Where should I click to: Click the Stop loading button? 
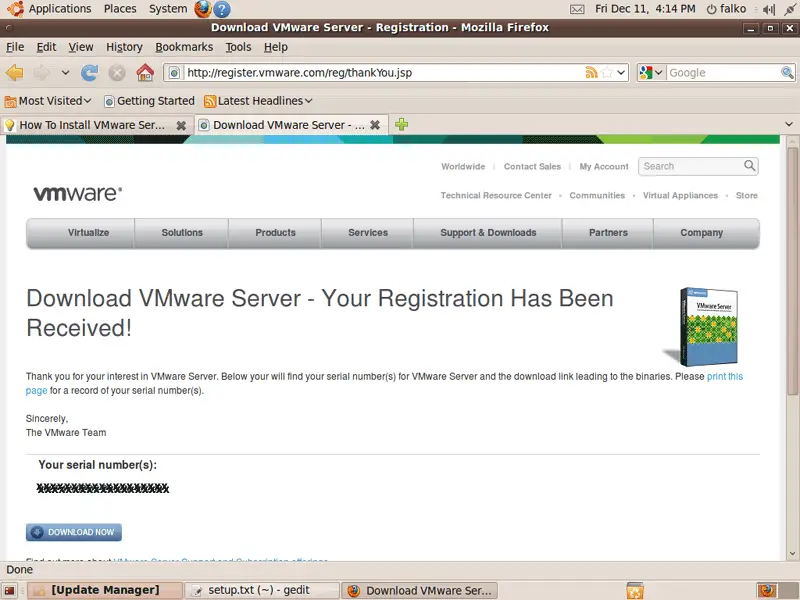tap(117, 73)
